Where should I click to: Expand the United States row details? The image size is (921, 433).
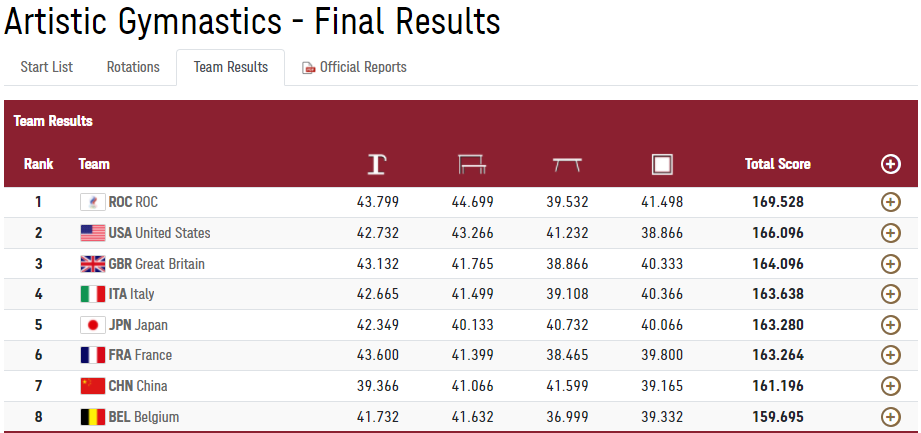[890, 233]
